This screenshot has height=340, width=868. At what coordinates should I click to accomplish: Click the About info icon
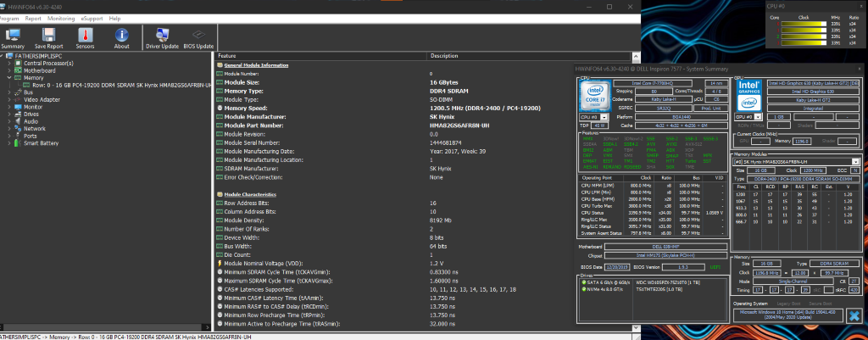coord(121,35)
